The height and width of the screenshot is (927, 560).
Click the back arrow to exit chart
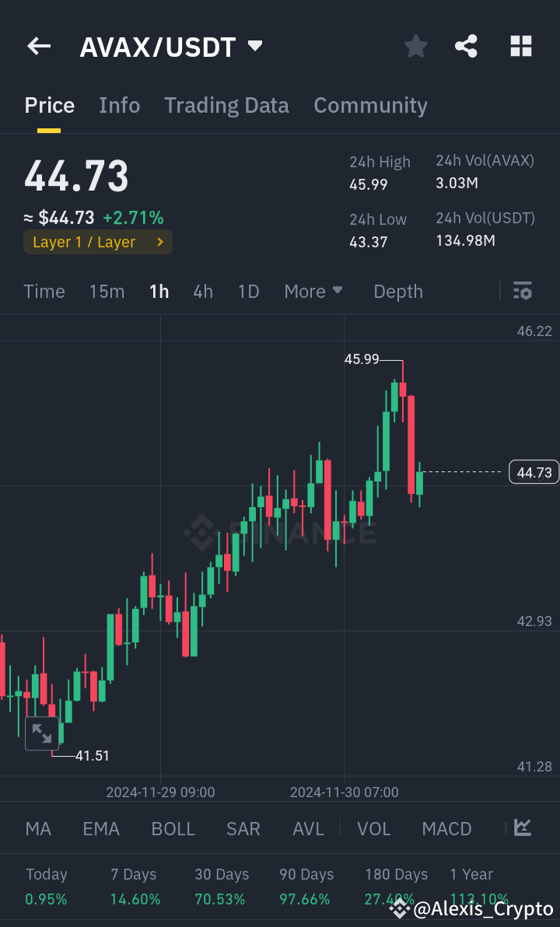[38, 46]
